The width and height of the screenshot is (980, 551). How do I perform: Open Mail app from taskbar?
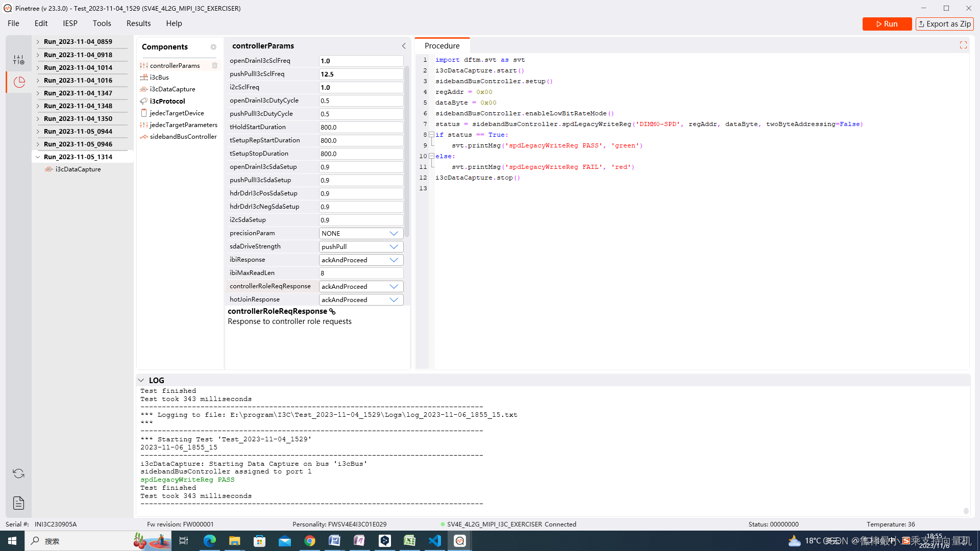(285, 541)
